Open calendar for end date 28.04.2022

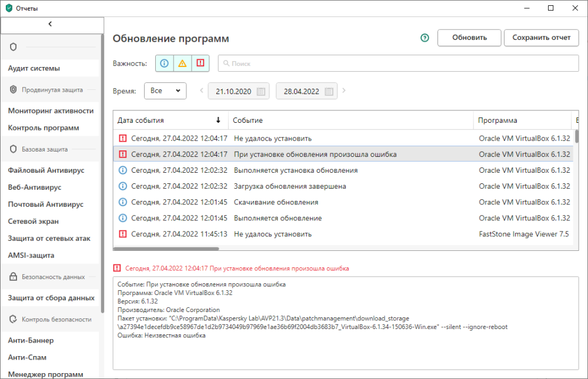click(329, 91)
